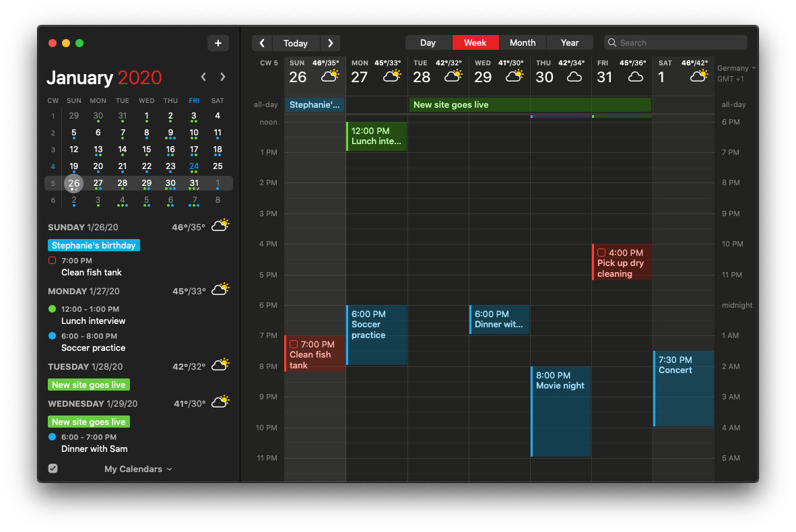
Task: Click the back arrow beside Today
Action: pyautogui.click(x=262, y=42)
